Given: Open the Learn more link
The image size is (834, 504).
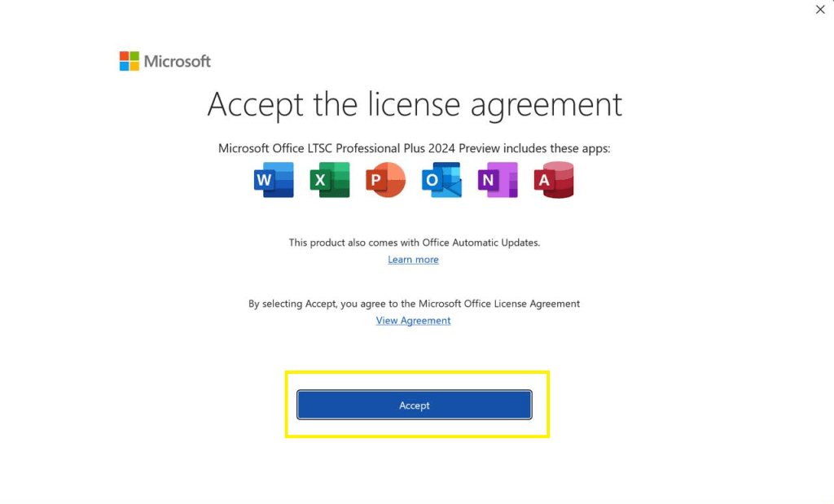Looking at the screenshot, I should (413, 259).
